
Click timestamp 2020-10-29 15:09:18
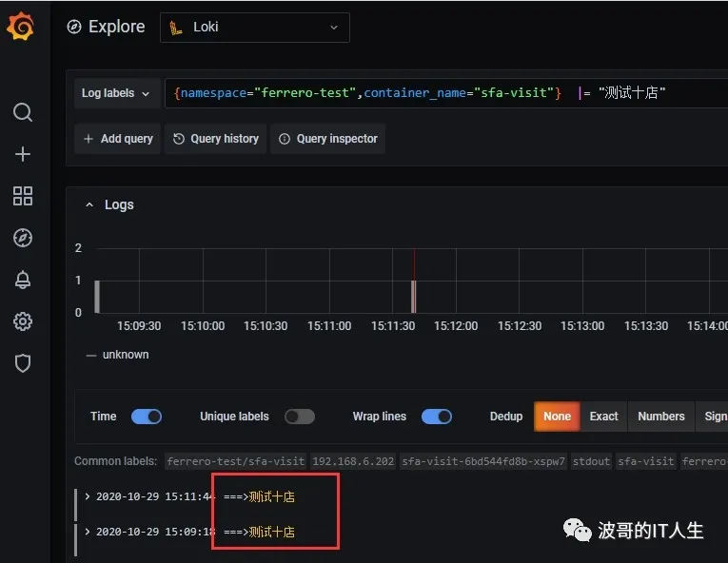(155, 532)
